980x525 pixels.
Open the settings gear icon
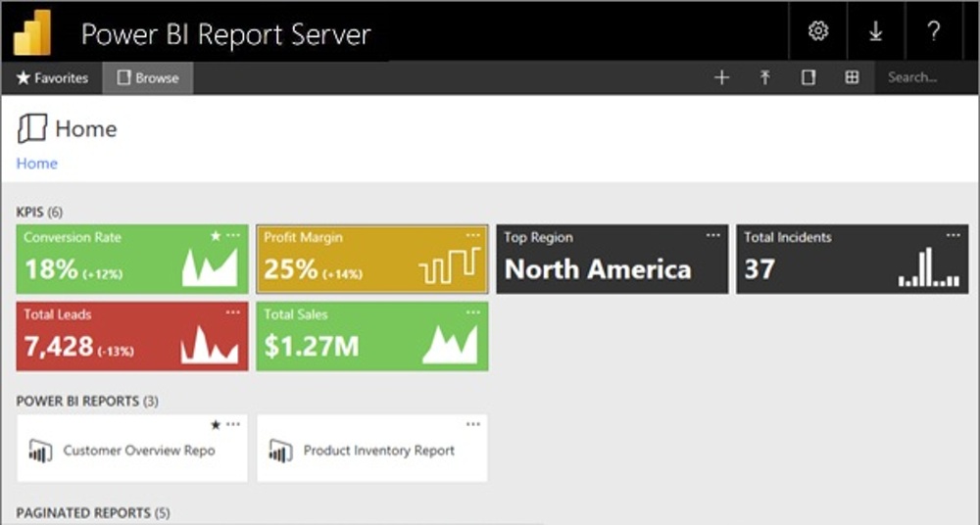[817, 31]
